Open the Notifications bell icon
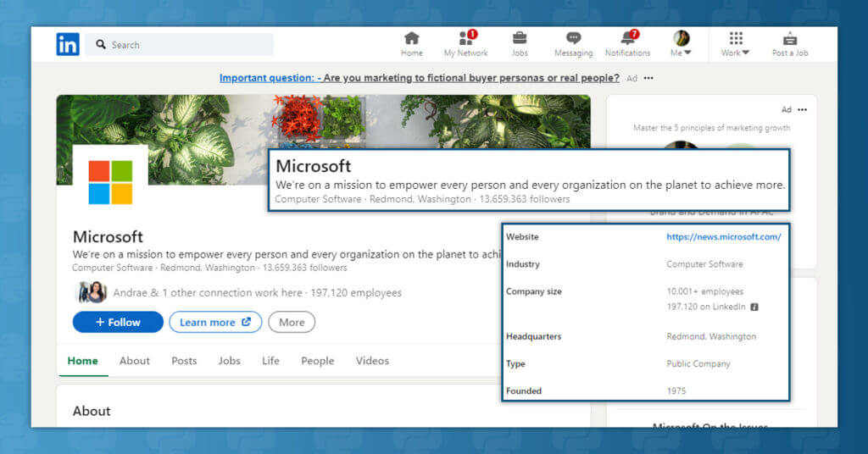 tap(628, 38)
